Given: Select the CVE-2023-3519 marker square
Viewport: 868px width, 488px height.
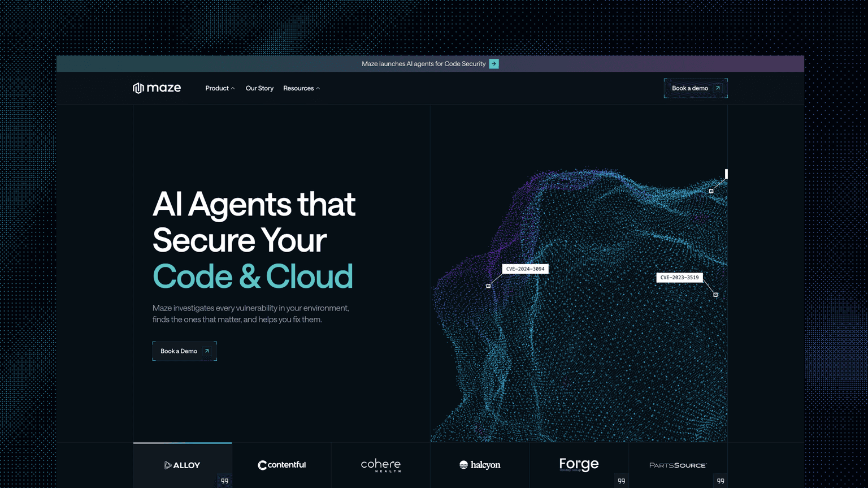Looking at the screenshot, I should [x=715, y=295].
